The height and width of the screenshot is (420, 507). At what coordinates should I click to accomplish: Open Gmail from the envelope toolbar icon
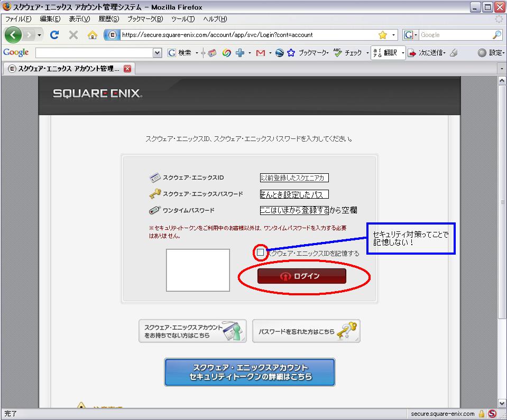(x=260, y=53)
